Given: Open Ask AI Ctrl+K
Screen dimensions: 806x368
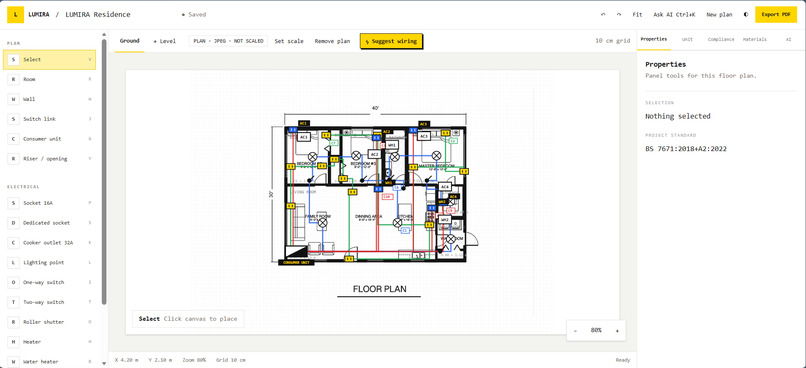Looking at the screenshot, I should click(674, 14).
